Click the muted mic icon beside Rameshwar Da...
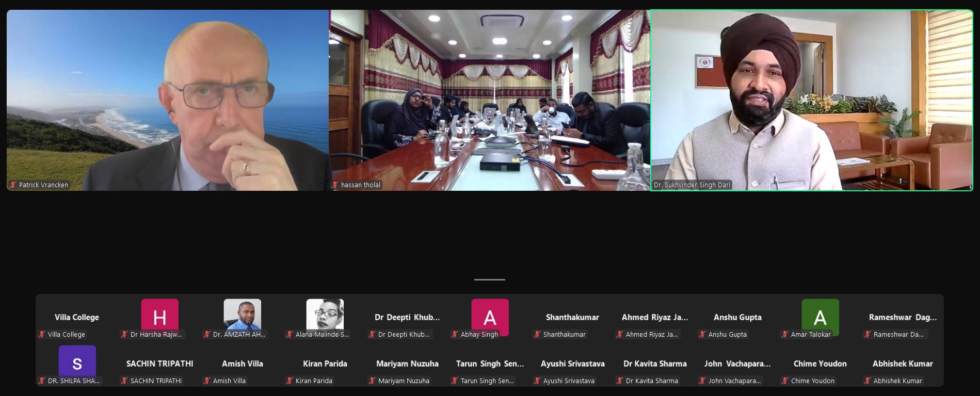The image size is (980, 396). coord(867,334)
